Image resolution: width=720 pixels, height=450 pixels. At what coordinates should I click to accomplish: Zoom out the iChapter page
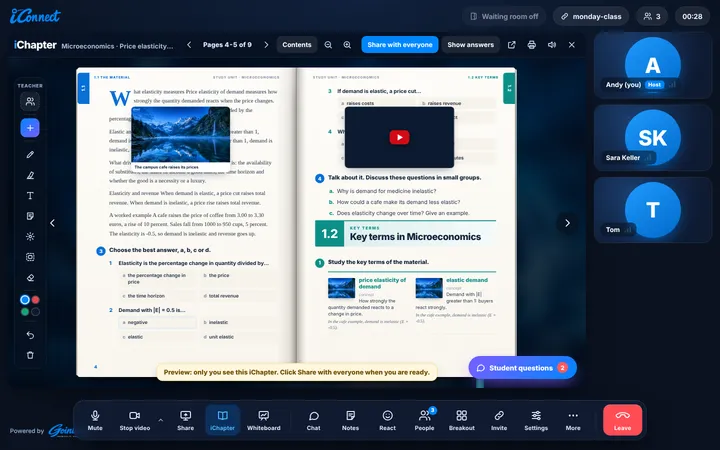pyautogui.click(x=328, y=45)
